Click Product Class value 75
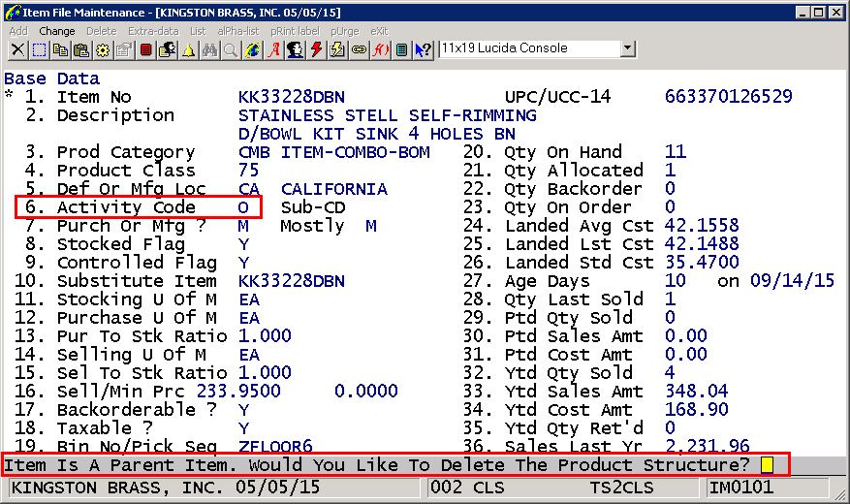 [249, 171]
